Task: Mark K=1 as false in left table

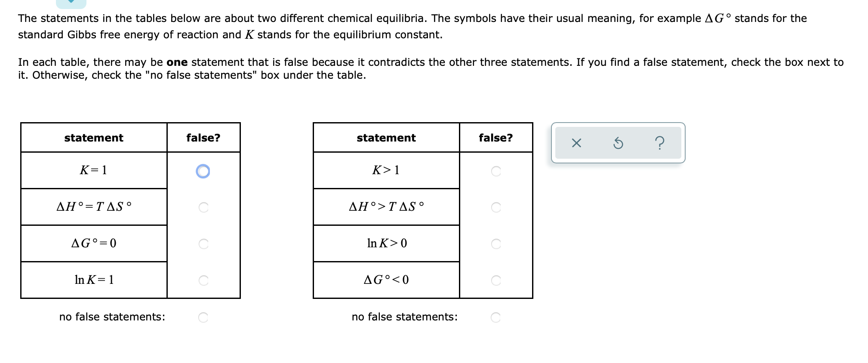Action: click(203, 171)
